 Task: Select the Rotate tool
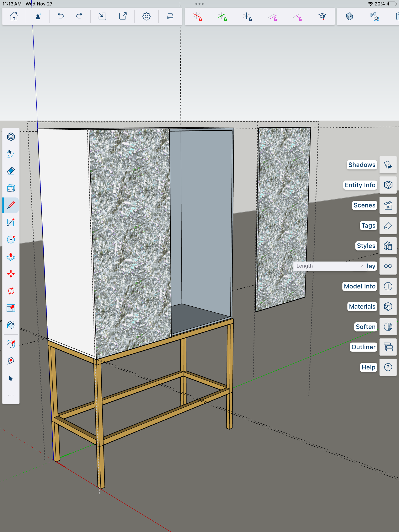tap(11, 291)
